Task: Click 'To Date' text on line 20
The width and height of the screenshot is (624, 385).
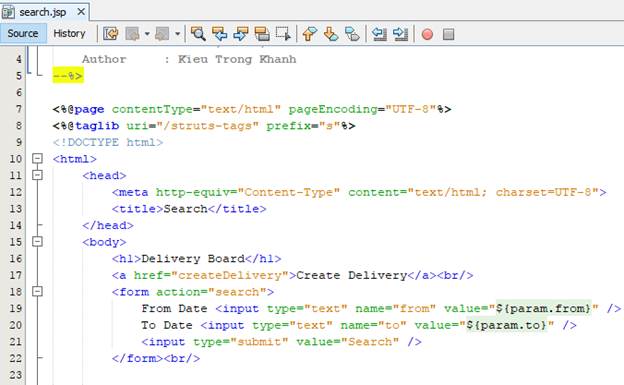Action: pos(167,325)
